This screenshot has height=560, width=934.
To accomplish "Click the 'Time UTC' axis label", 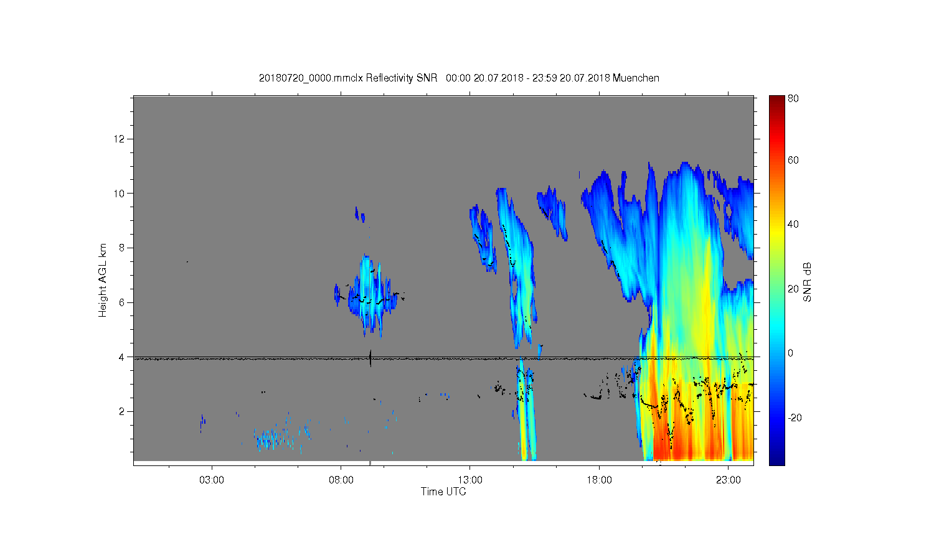I will pos(443,492).
